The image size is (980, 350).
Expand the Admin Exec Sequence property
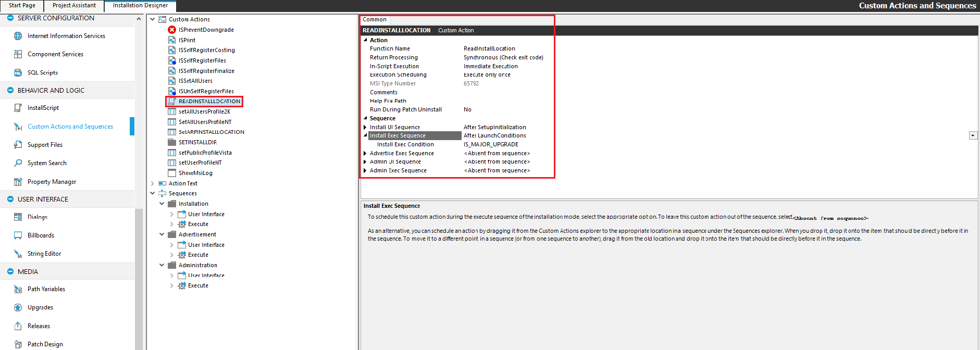pyautogui.click(x=365, y=170)
